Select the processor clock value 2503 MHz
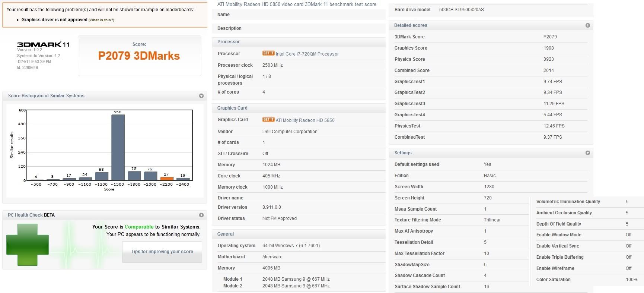Screen dimensions: 644x293 (272, 65)
